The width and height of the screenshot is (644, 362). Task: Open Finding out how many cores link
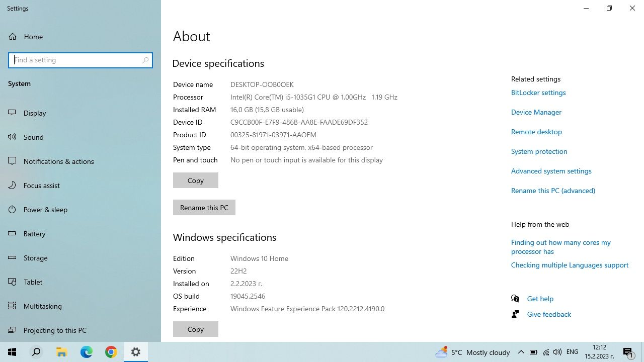561,247
